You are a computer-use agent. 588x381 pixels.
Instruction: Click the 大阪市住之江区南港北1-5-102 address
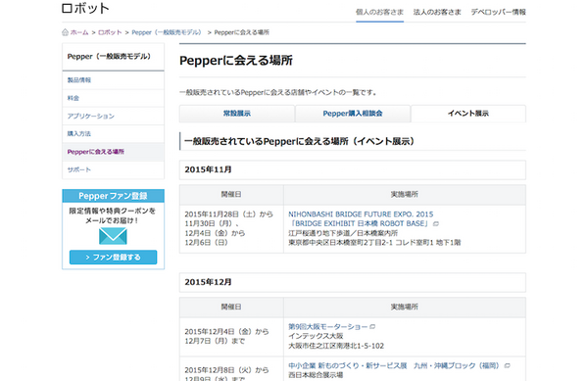[x=336, y=346]
